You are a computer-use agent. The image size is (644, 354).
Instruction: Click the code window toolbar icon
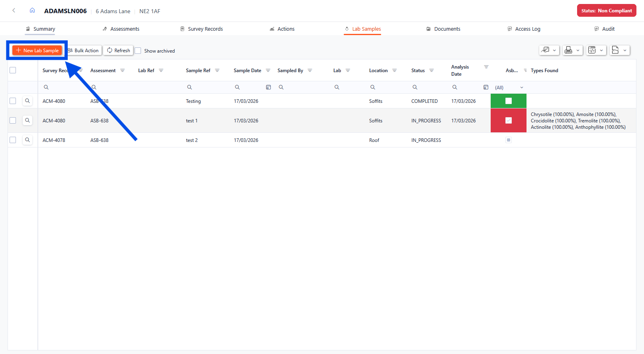click(x=592, y=50)
